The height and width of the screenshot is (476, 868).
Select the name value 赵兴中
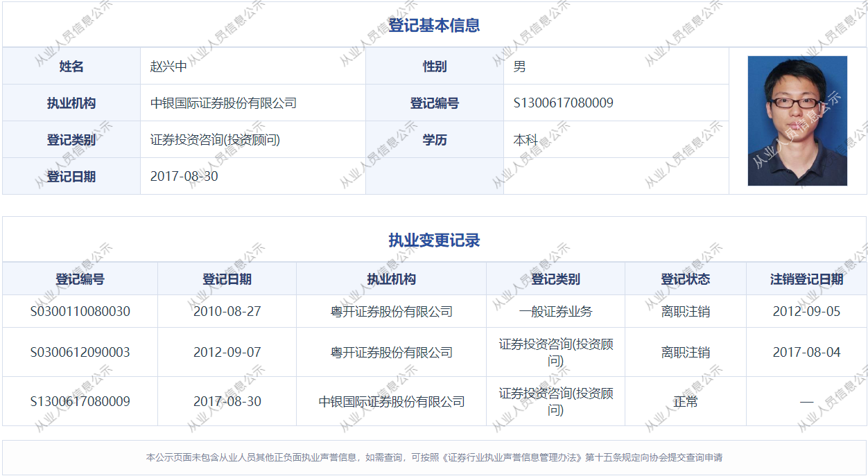168,67
